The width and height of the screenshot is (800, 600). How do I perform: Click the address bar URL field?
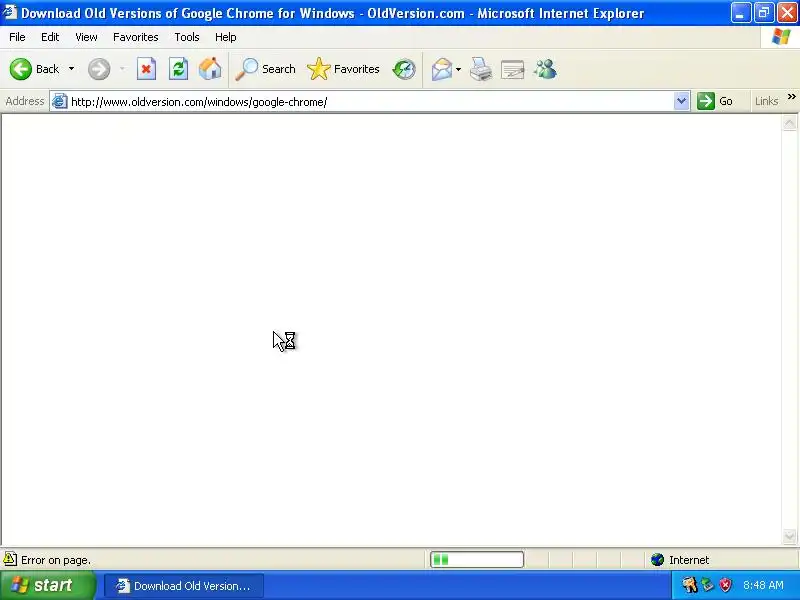click(370, 102)
